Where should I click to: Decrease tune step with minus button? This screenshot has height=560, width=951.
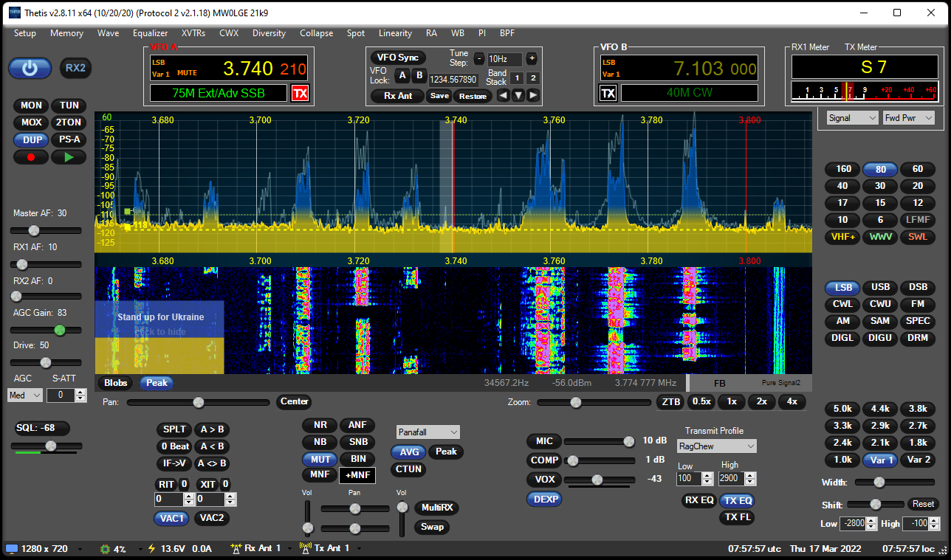[479, 59]
